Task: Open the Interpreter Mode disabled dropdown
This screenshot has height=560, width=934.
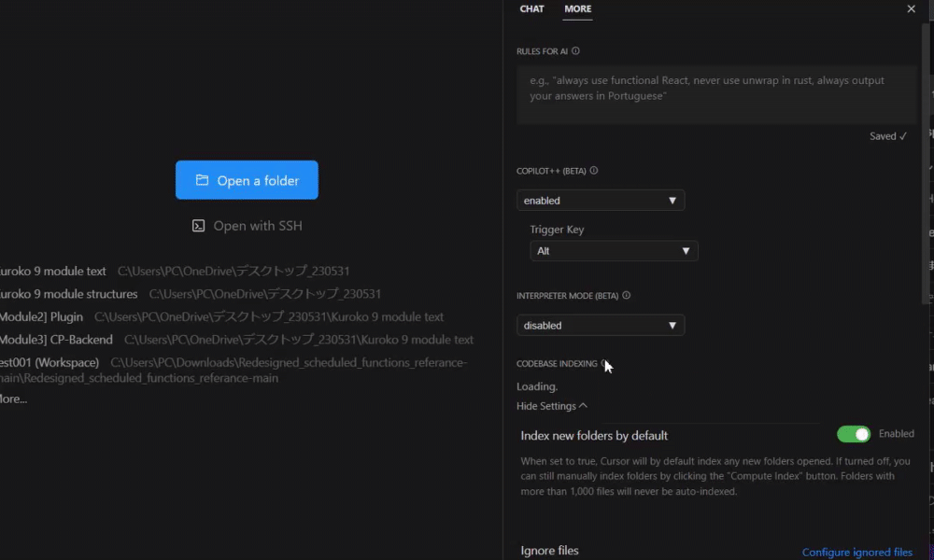Action: pyautogui.click(x=601, y=326)
